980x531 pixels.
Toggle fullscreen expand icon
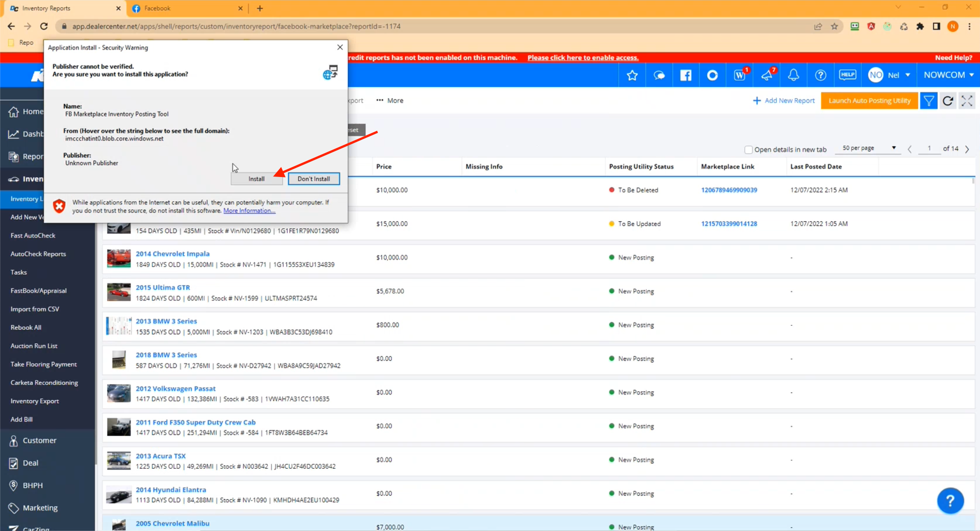point(967,101)
